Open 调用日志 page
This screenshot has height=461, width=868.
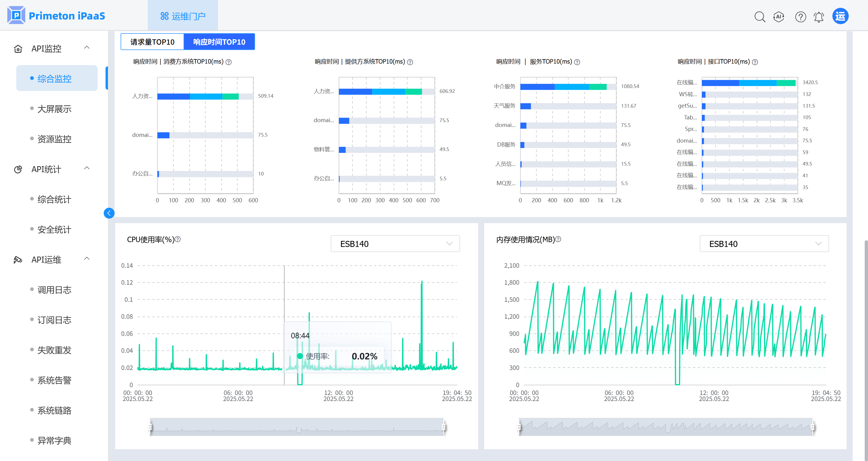(x=54, y=290)
